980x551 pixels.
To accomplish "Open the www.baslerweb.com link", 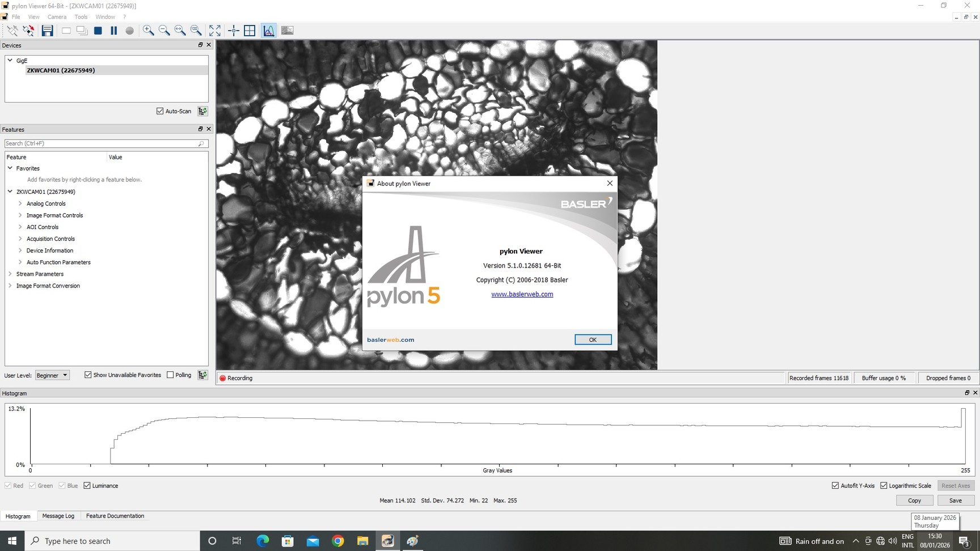I will point(522,294).
